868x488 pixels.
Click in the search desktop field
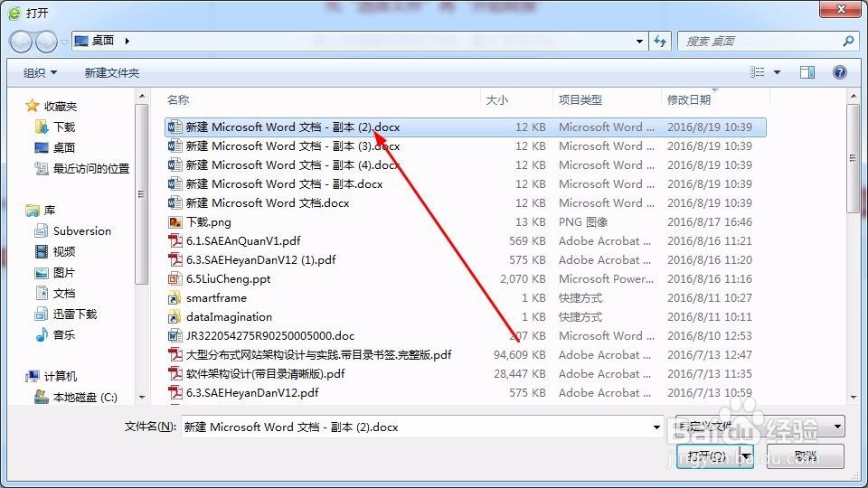(x=759, y=41)
